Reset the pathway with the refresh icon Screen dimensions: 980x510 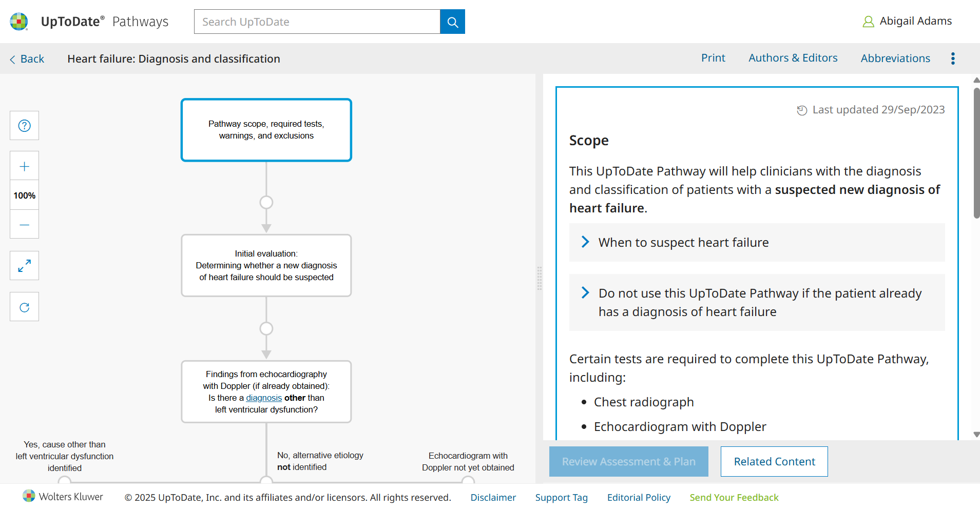(24, 307)
